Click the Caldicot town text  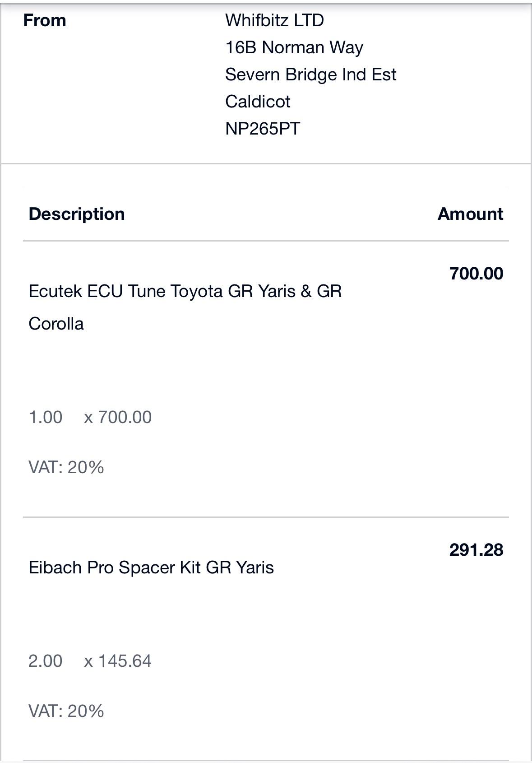[258, 102]
